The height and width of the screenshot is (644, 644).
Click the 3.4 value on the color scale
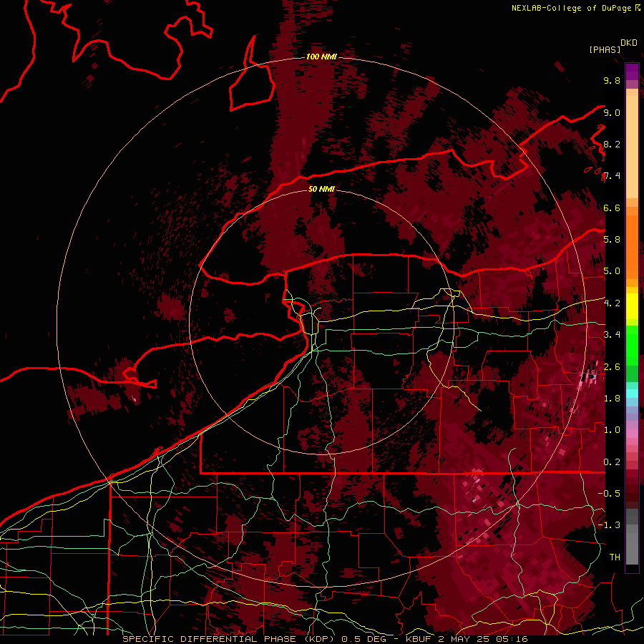(x=612, y=335)
